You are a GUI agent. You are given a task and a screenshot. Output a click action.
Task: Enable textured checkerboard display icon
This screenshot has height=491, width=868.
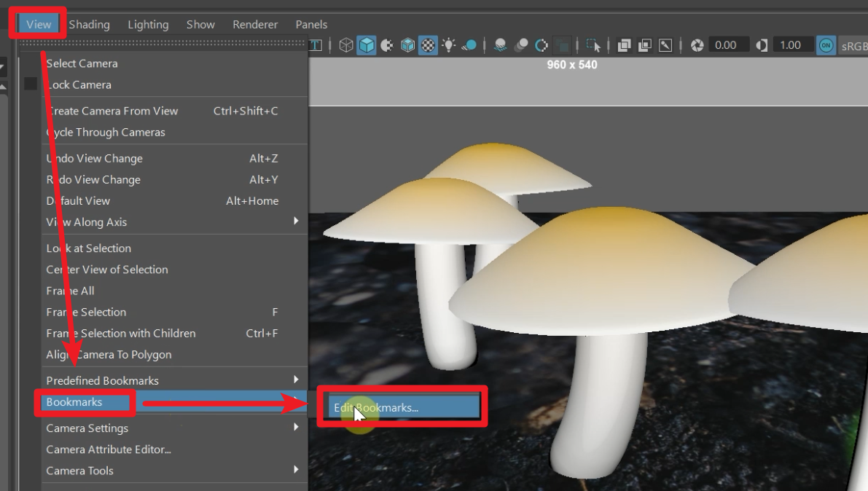429,45
